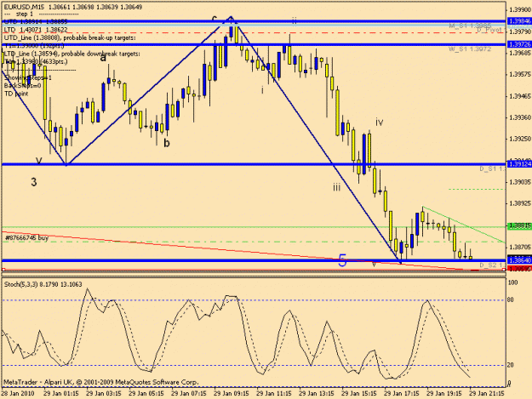Select the short green descending trendline
Image resolution: width=532 pixels, height=399 pixels.
pos(463,225)
